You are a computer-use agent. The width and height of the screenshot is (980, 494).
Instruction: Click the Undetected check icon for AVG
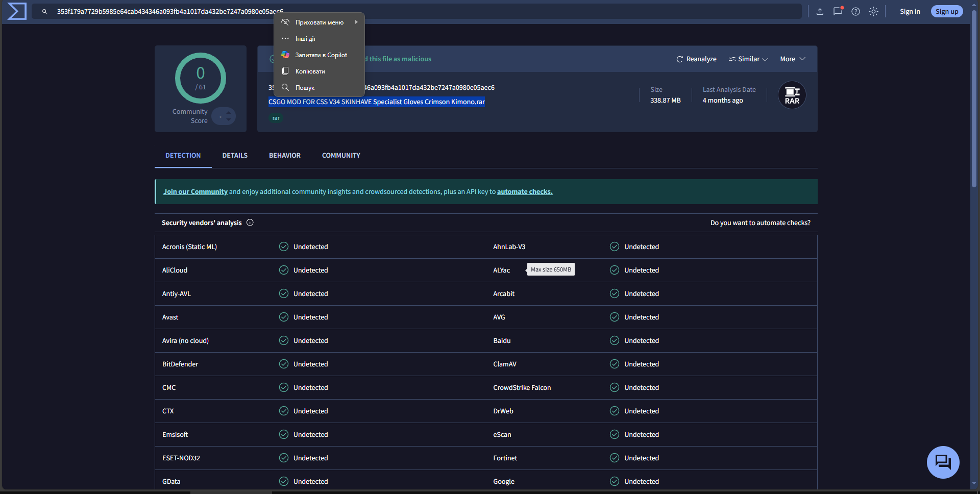[615, 317]
